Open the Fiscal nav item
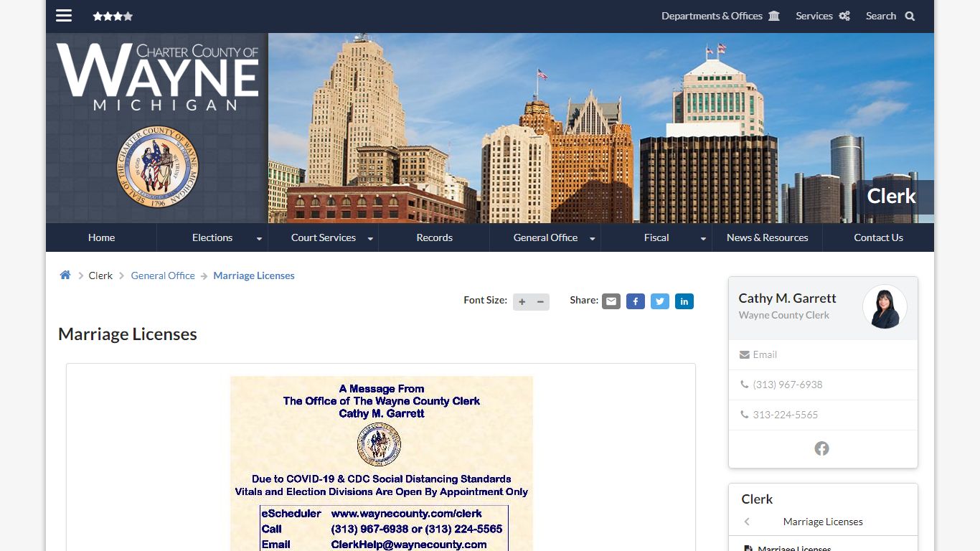Viewport: 980px width, 551px height. tap(656, 237)
